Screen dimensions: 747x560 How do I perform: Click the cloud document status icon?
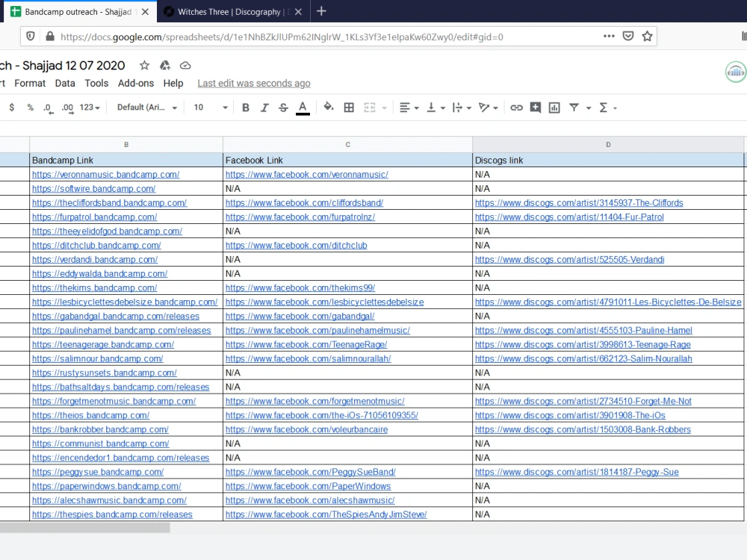[185, 65]
